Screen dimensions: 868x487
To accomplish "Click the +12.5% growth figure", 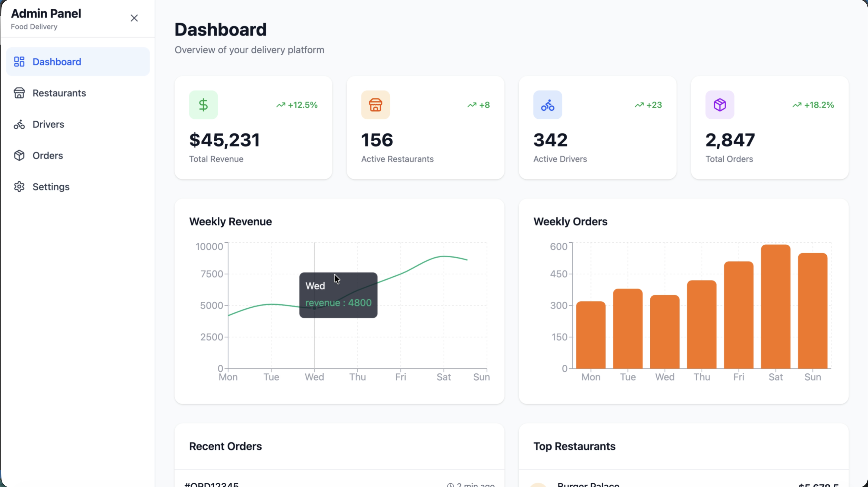I will (x=303, y=105).
